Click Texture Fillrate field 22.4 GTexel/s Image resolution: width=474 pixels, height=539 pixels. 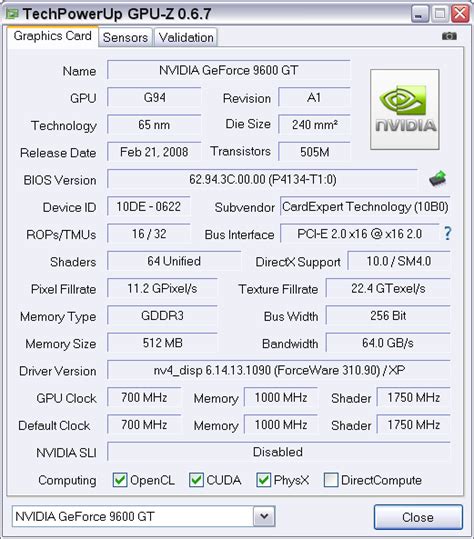388,288
